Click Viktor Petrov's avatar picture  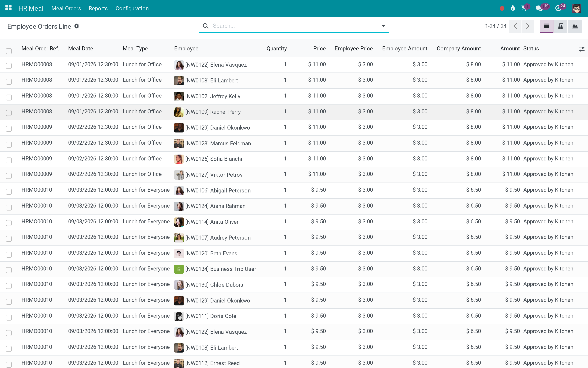[179, 175]
